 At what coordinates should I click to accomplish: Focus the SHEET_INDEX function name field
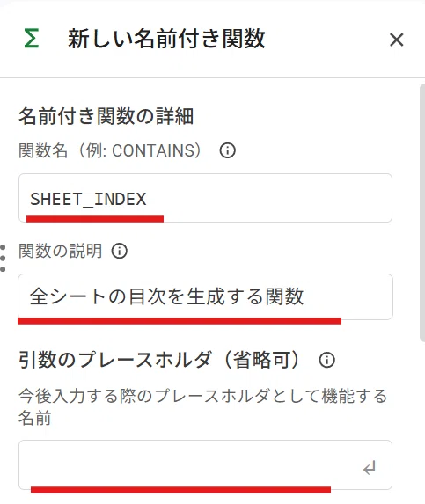[205, 198]
